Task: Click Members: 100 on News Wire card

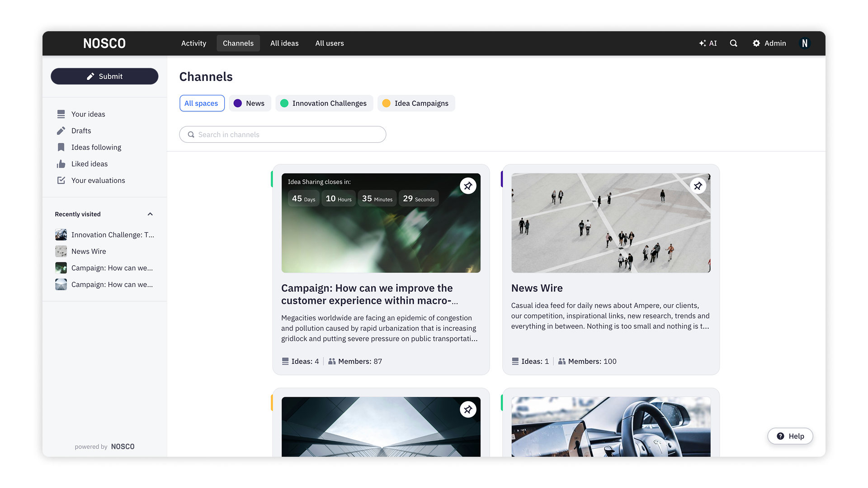Action: (587, 361)
